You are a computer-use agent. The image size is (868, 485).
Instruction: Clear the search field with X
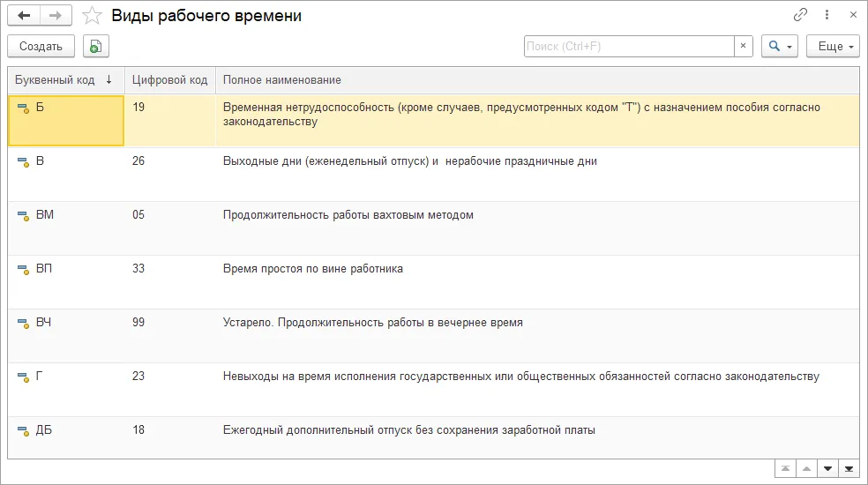pos(743,47)
